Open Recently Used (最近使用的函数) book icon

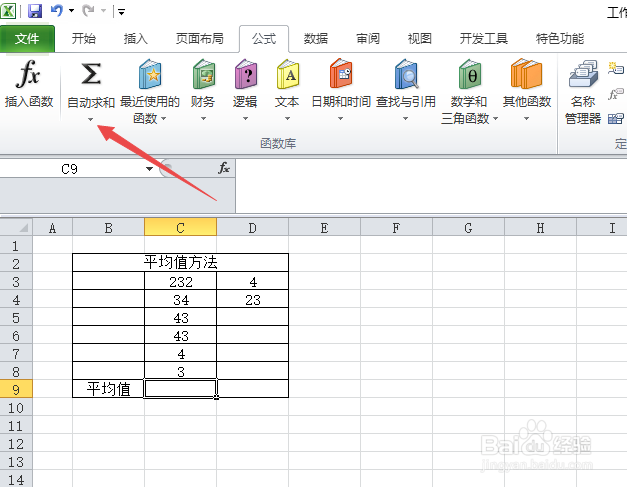click(150, 74)
